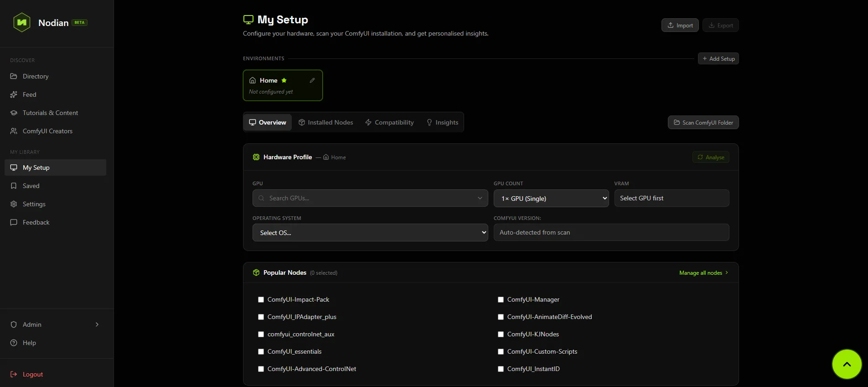Click the ComfyUI Creators people icon

14,131
